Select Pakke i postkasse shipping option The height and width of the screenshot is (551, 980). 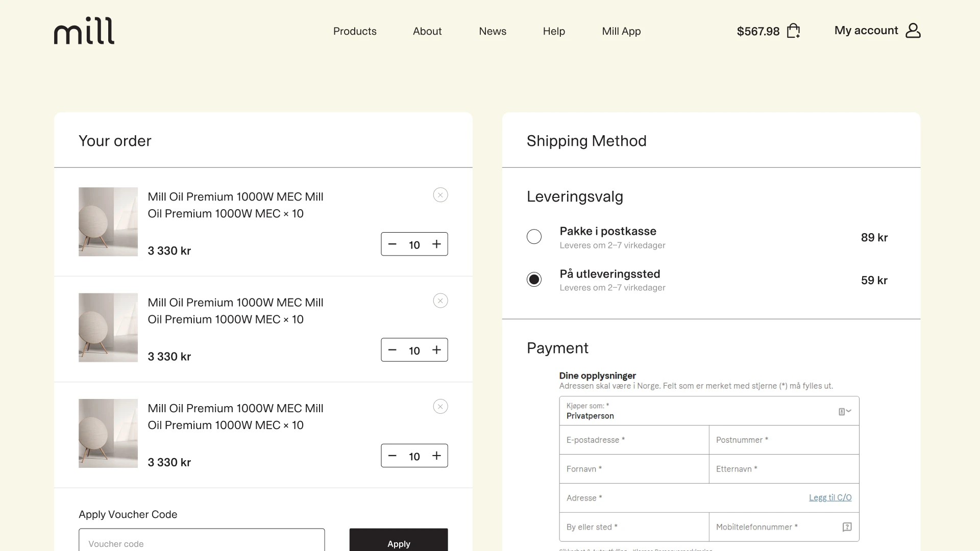534,237
